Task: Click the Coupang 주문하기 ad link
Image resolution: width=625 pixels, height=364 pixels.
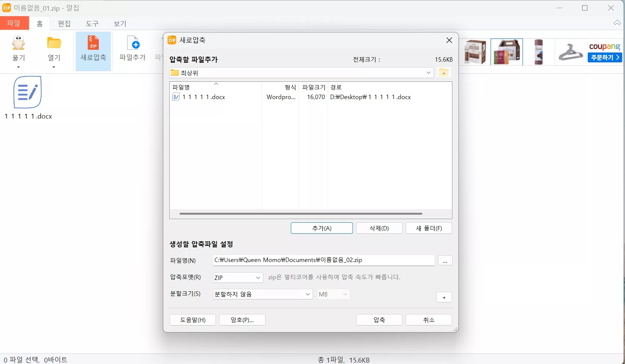Action: coord(604,58)
